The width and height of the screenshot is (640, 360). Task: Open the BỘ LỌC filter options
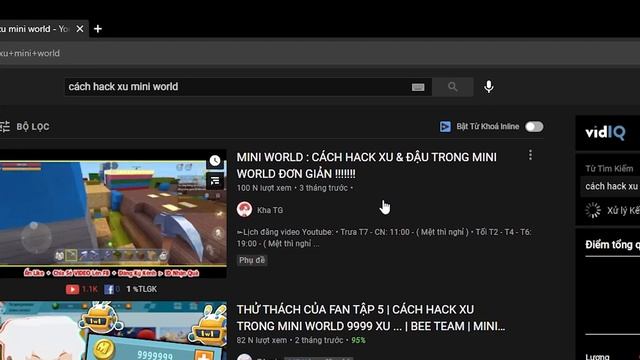pyautogui.click(x=25, y=127)
